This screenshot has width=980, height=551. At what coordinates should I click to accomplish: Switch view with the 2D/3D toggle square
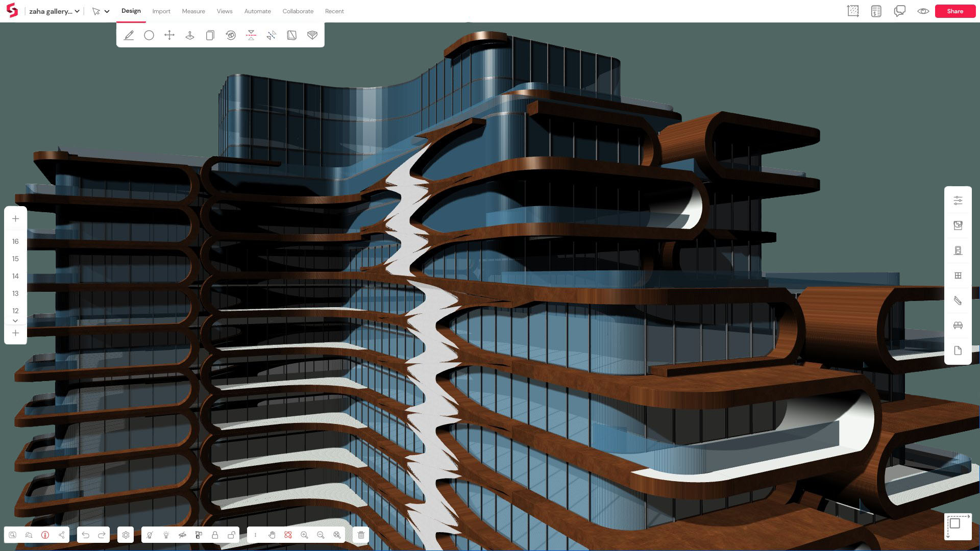click(x=958, y=526)
